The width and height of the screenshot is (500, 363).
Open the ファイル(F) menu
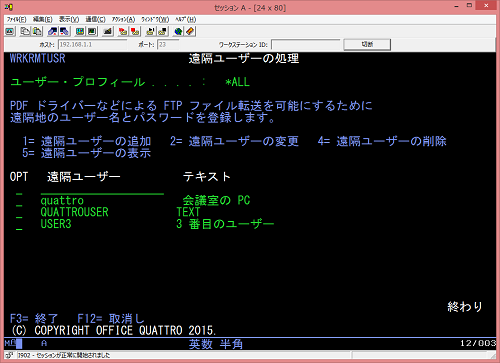16,19
